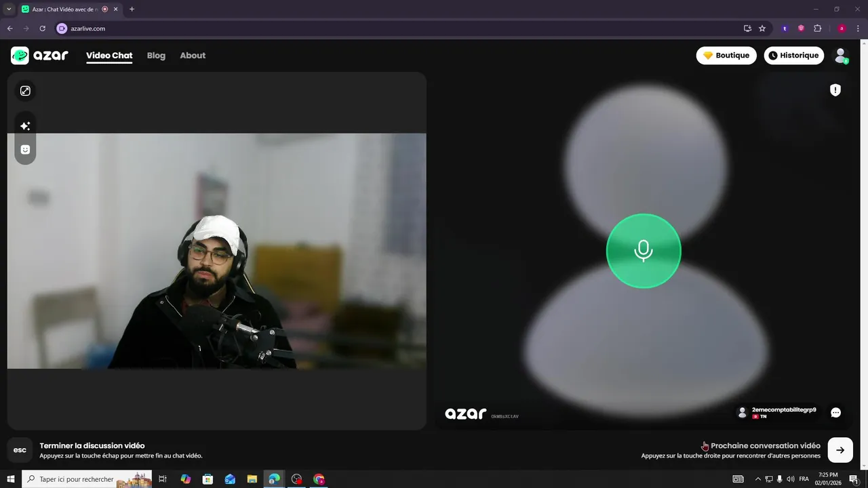Open the Chrome profile "a" avatar
Viewport: 868px width, 488px height.
point(842,28)
